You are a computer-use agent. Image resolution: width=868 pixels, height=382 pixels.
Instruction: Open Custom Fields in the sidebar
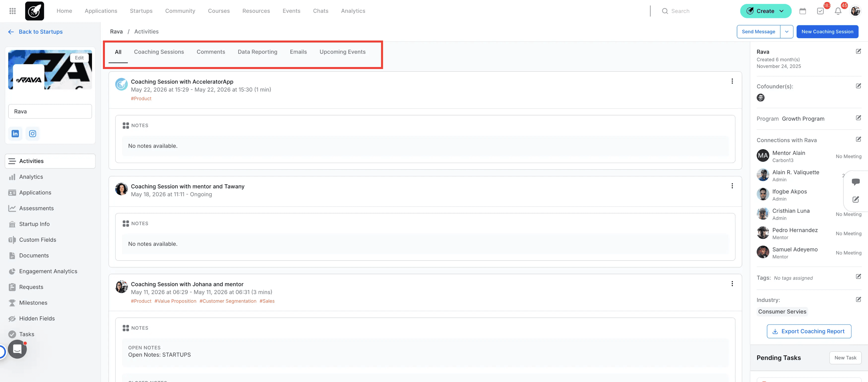(x=38, y=240)
